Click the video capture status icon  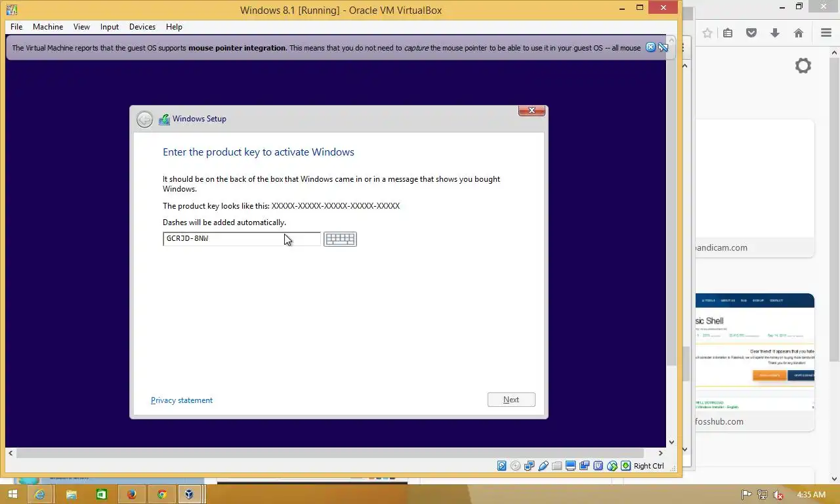(584, 466)
